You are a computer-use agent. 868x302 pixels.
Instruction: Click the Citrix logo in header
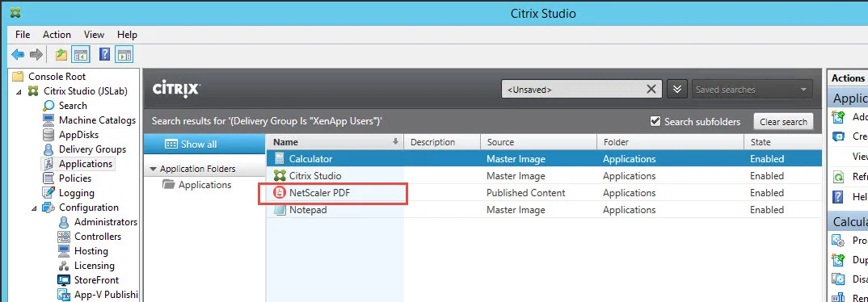(176, 89)
